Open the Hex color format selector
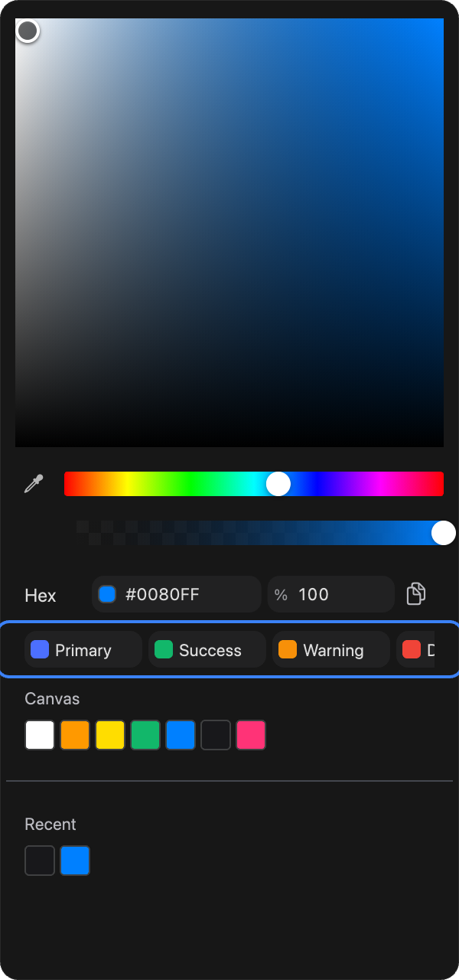This screenshot has height=980, width=459. pyautogui.click(x=41, y=595)
